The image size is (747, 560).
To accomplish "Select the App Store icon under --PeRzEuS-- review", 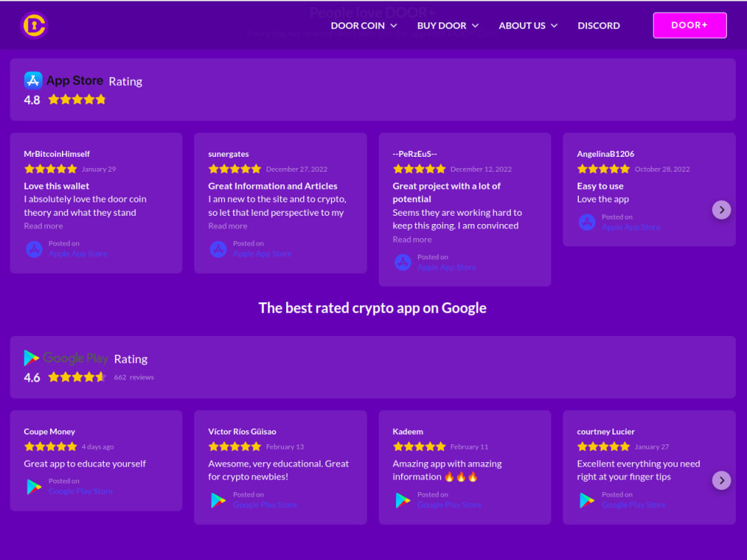I will coord(403,262).
